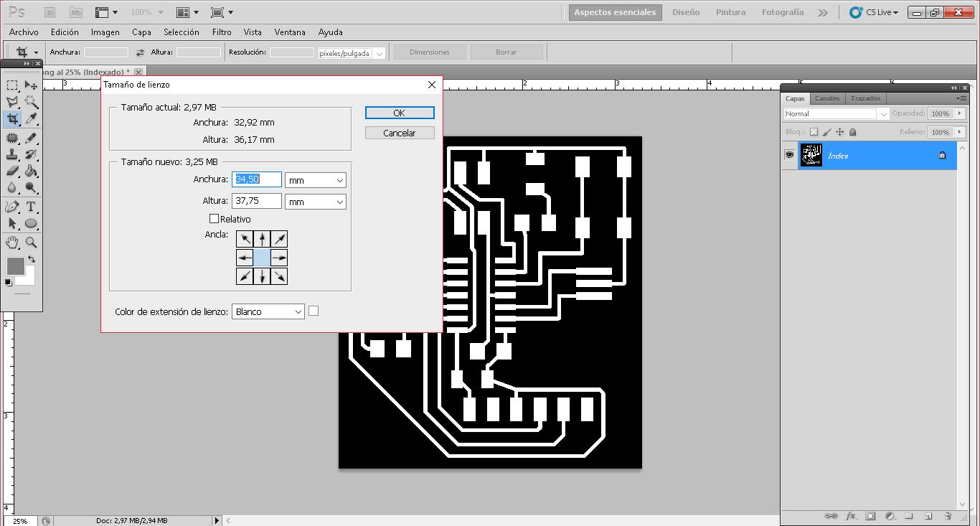The width and height of the screenshot is (980, 526).
Task: Select the Rectangular Marquee tool
Action: 12,85
